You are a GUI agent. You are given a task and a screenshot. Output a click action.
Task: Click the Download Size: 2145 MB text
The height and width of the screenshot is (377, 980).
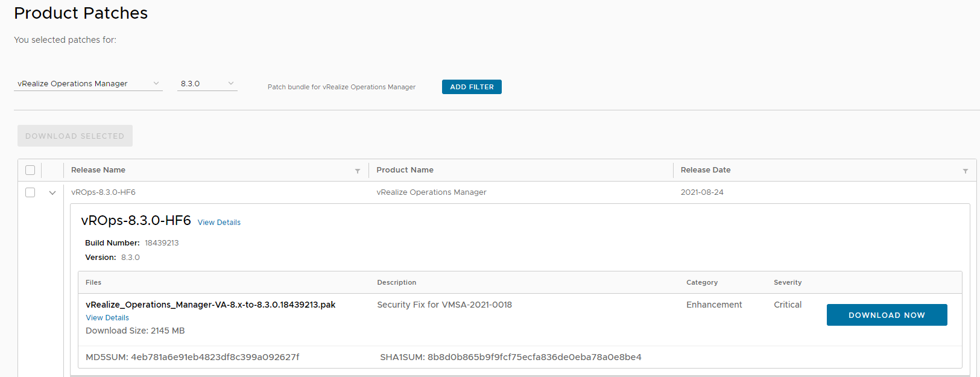135,331
